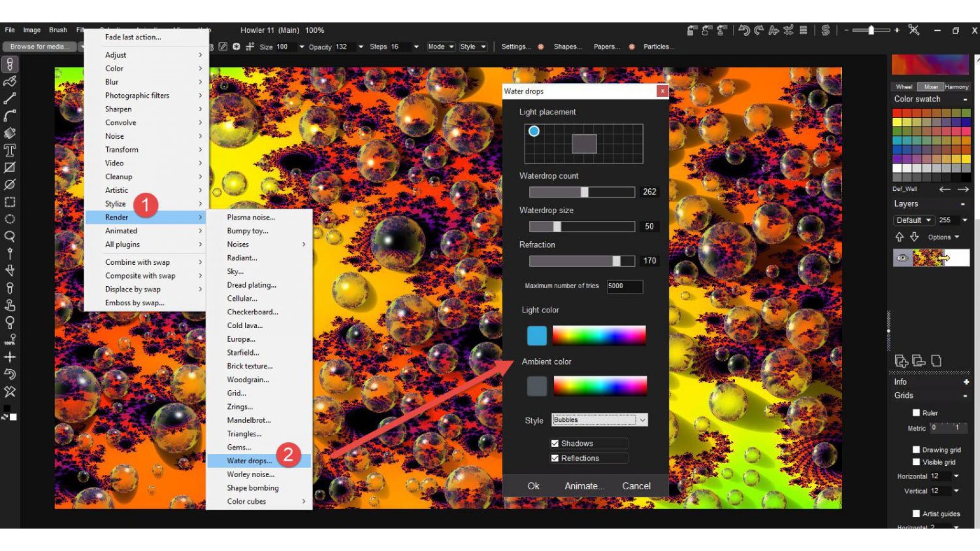
Task: Click the move layer up arrow
Action: pos(899,237)
